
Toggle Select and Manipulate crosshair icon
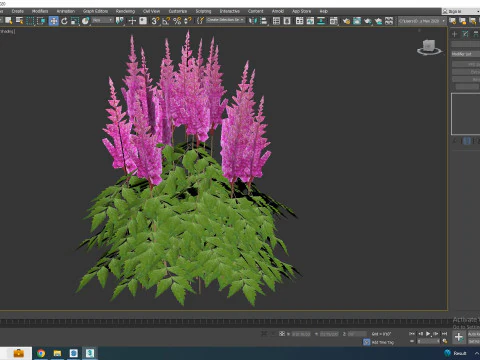tap(132, 21)
